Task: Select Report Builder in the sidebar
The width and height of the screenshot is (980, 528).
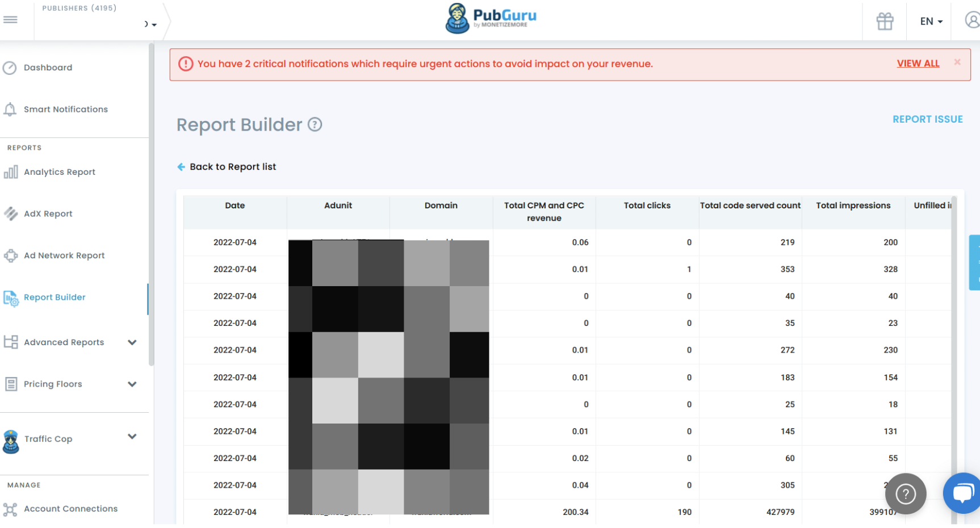Action: [x=55, y=297]
